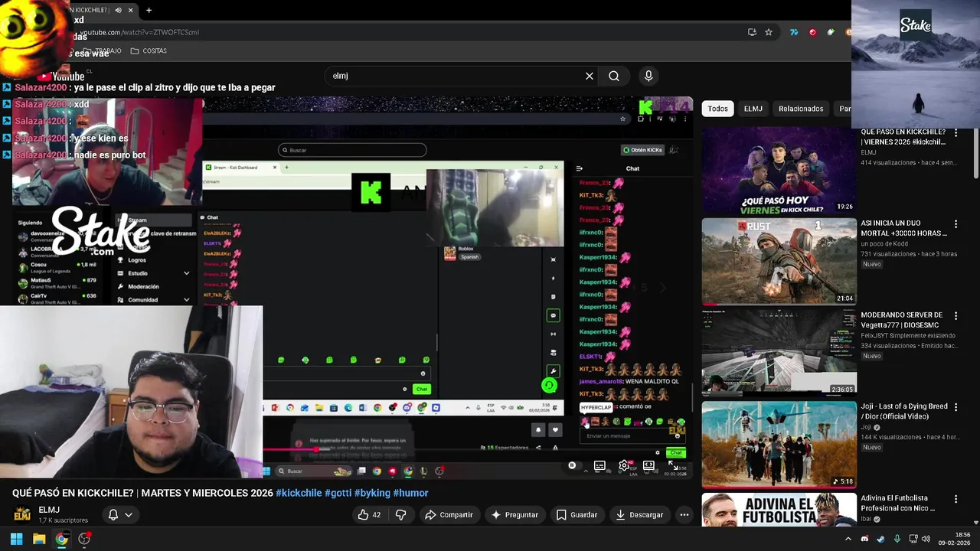Open the #byking hashtag
This screenshot has width=980, height=551.
point(373,493)
